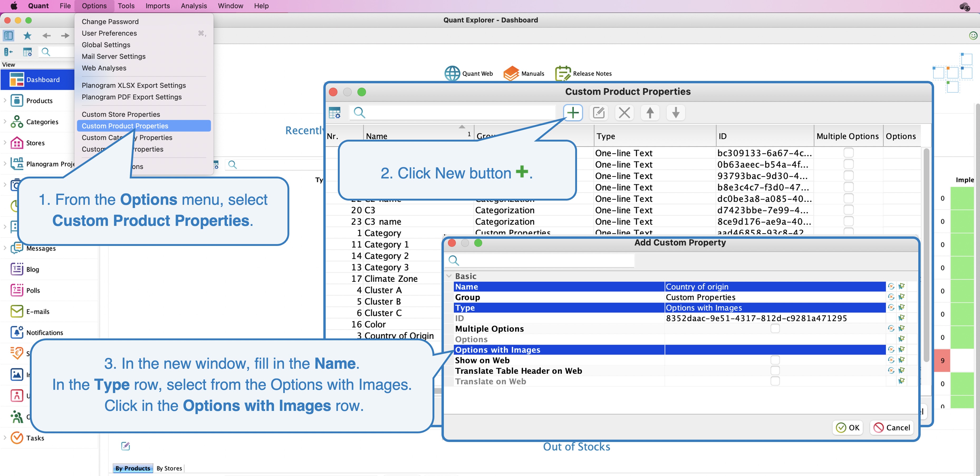Check Multiple Options for row ID d7423bbe-7e99
Image resolution: width=980 pixels, height=476 pixels.
(x=848, y=210)
